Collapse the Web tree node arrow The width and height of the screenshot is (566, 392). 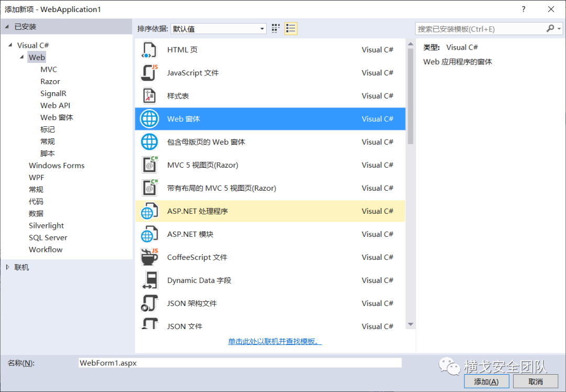[21, 57]
